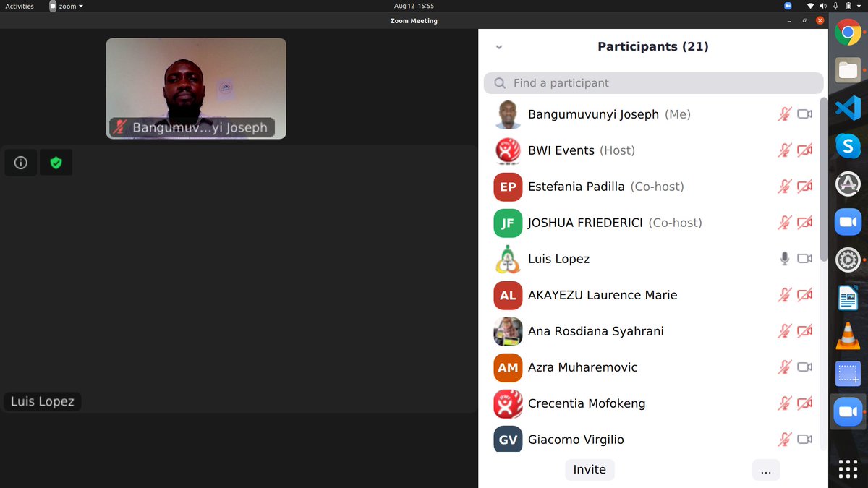Image resolution: width=868 pixels, height=488 pixels.
Task: Click Ana Rosdiana Syahrani's profile picture
Action: point(508,331)
